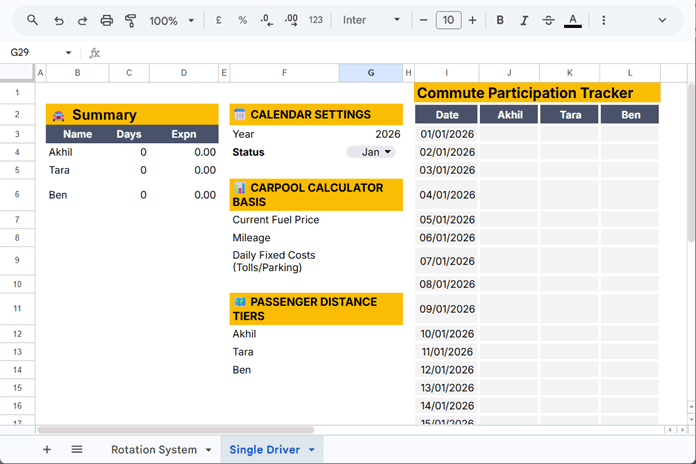This screenshot has height=464, width=696.
Task: Click the Akhil tracker cell for 02/01/2026
Action: (x=509, y=152)
